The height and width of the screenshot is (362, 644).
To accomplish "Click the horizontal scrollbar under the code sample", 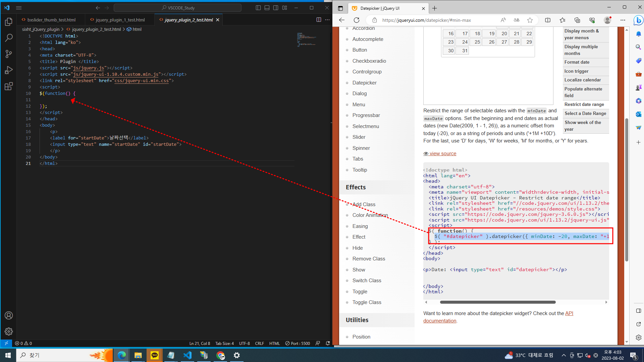I will click(x=497, y=302).
